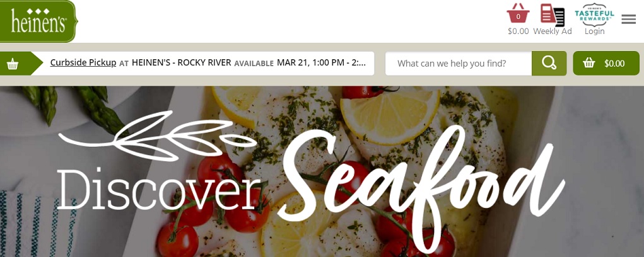Click the Weekly Ad text label
Screen dimensions: 644x257
click(x=552, y=31)
